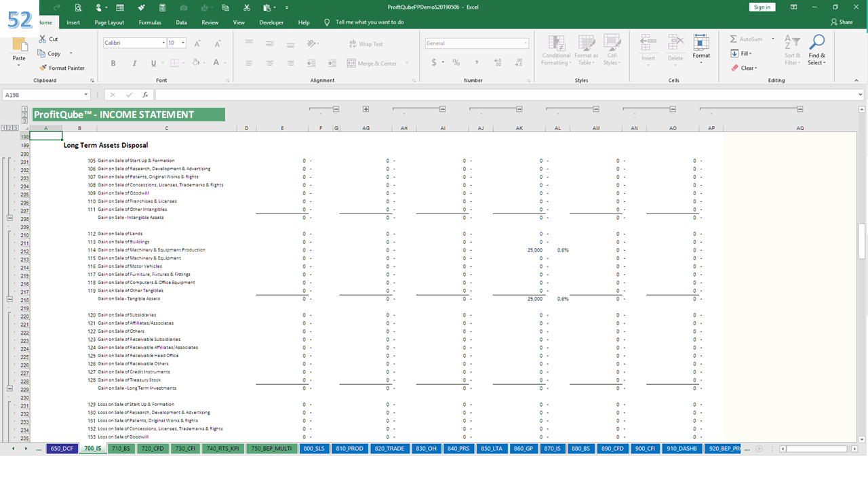The width and height of the screenshot is (868, 488).
Task: Click row outline level 2 button
Action: (10, 128)
